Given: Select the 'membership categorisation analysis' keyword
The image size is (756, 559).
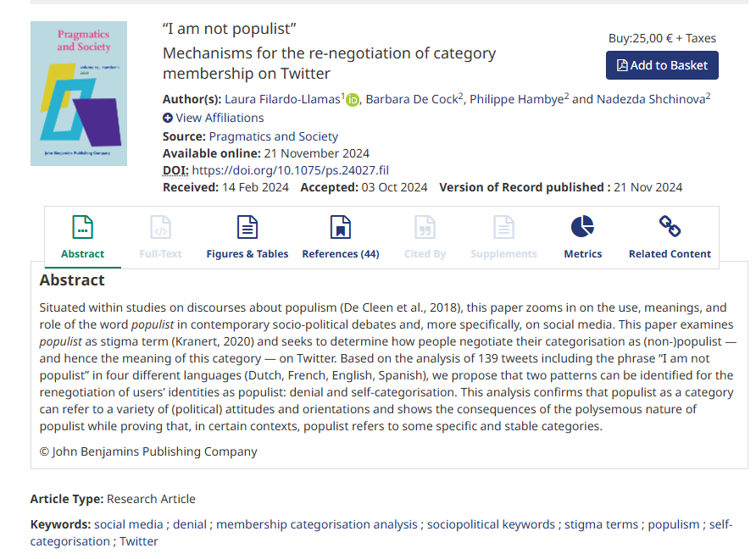Looking at the screenshot, I should tap(317, 524).
